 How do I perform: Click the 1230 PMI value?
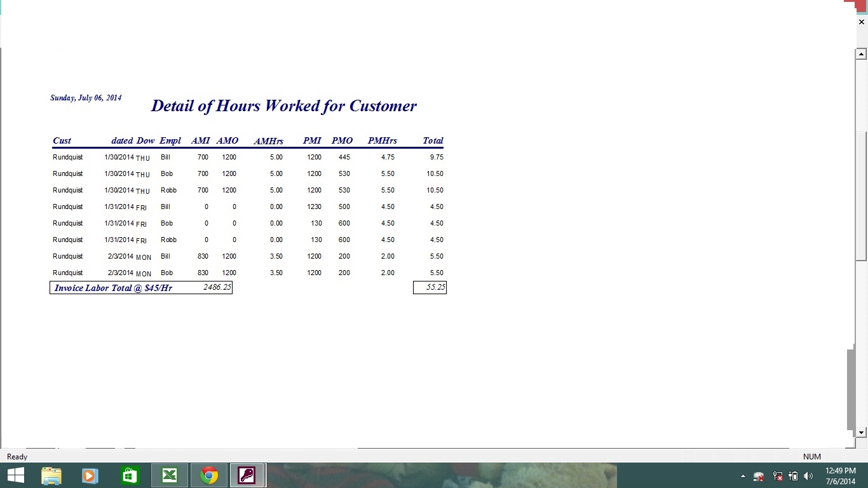(x=314, y=207)
